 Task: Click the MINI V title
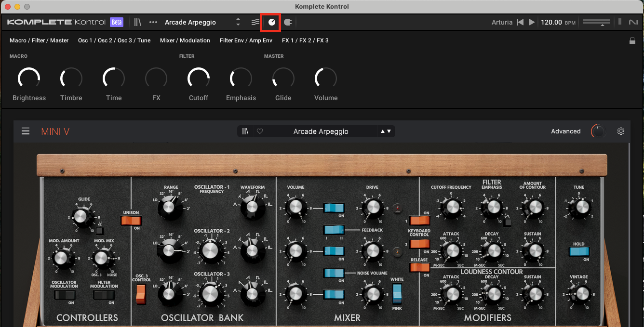click(x=55, y=131)
